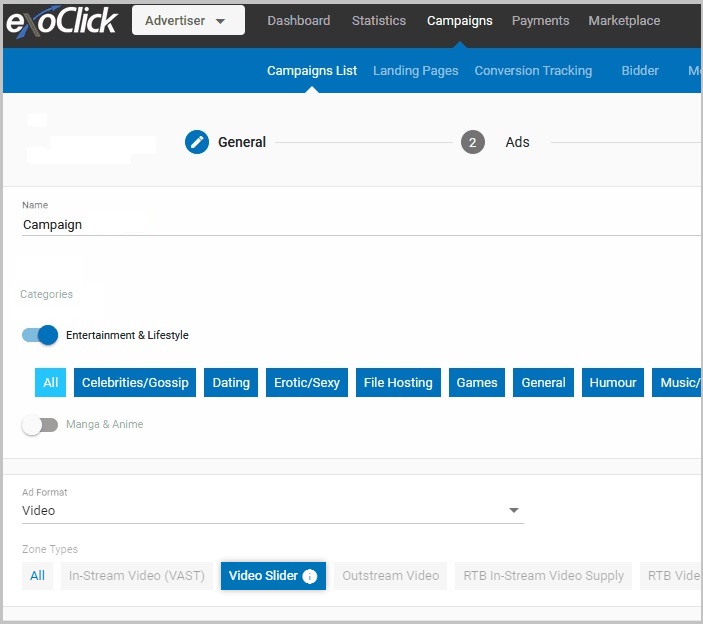Open the Statistics menu
703x624 pixels.
pyautogui.click(x=379, y=21)
